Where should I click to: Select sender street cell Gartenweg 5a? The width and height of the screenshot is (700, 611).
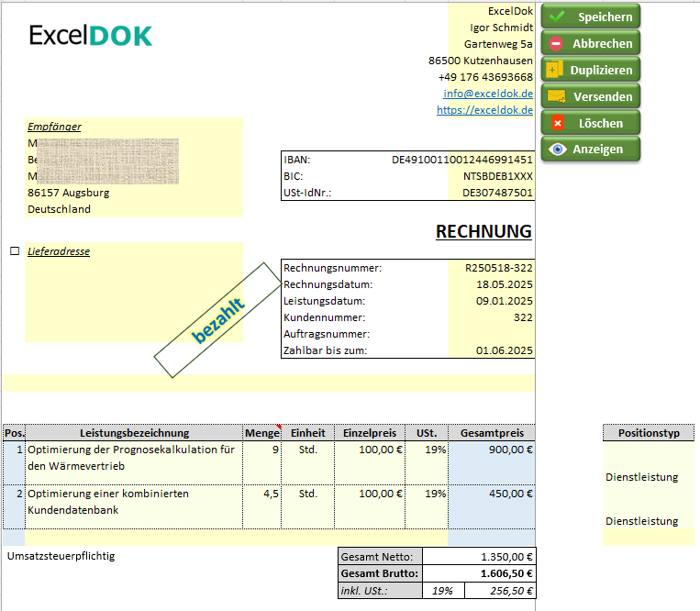pos(498,44)
